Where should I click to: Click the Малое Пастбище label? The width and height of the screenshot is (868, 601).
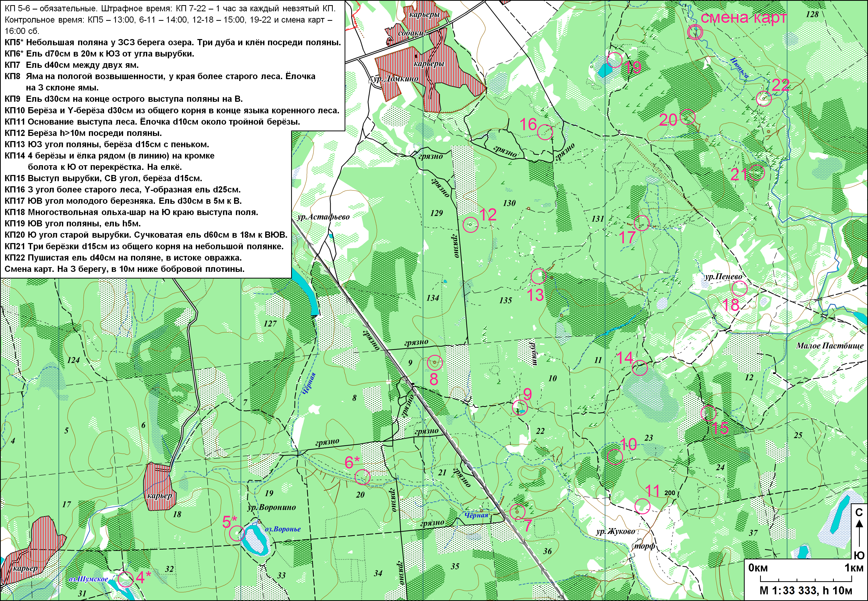point(830,346)
